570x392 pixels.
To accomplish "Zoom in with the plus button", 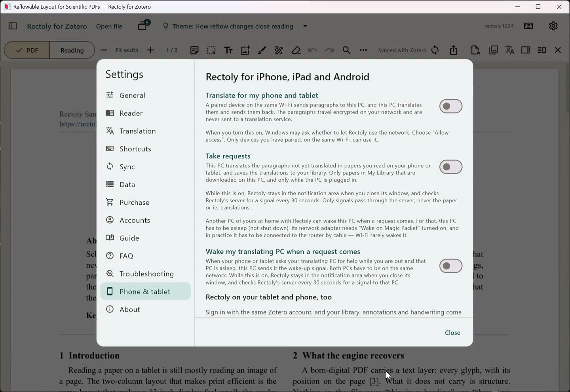I will (150, 50).
